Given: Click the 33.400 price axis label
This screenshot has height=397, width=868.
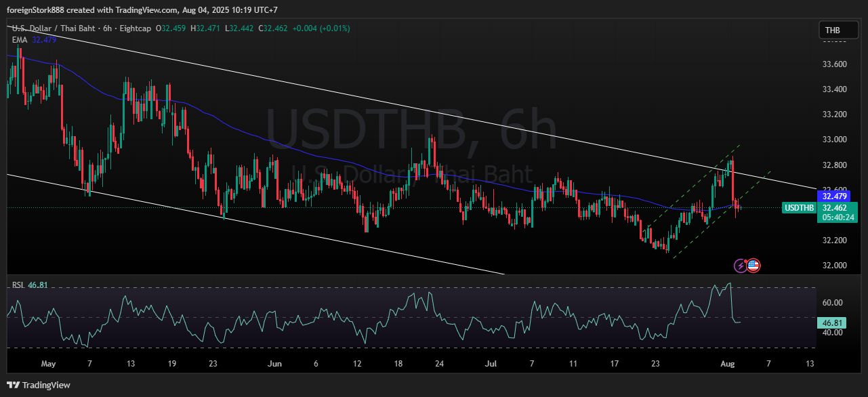Looking at the screenshot, I should [x=834, y=89].
